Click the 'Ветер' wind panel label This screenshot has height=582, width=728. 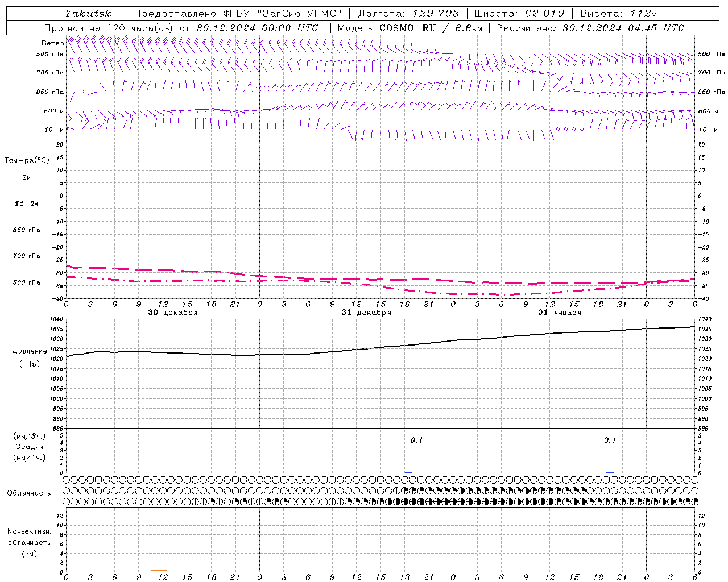pyautogui.click(x=53, y=43)
